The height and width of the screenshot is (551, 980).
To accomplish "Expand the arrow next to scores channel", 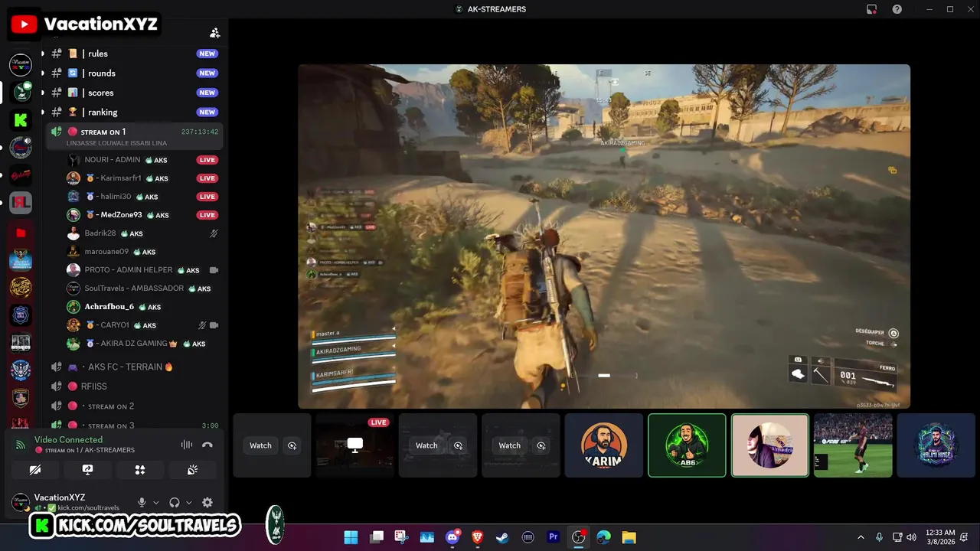I will pyautogui.click(x=42, y=93).
